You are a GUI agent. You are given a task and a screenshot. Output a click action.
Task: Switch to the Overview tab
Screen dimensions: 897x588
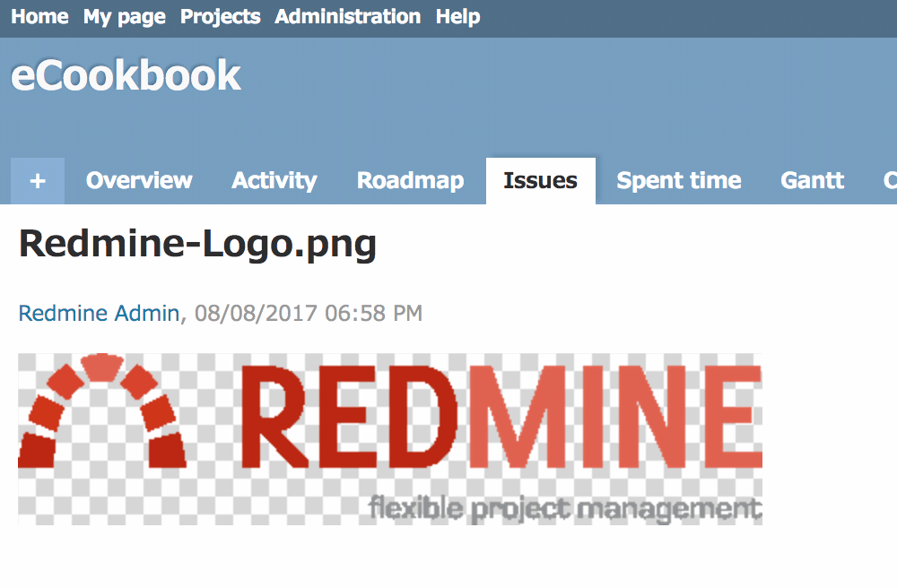pos(139,181)
